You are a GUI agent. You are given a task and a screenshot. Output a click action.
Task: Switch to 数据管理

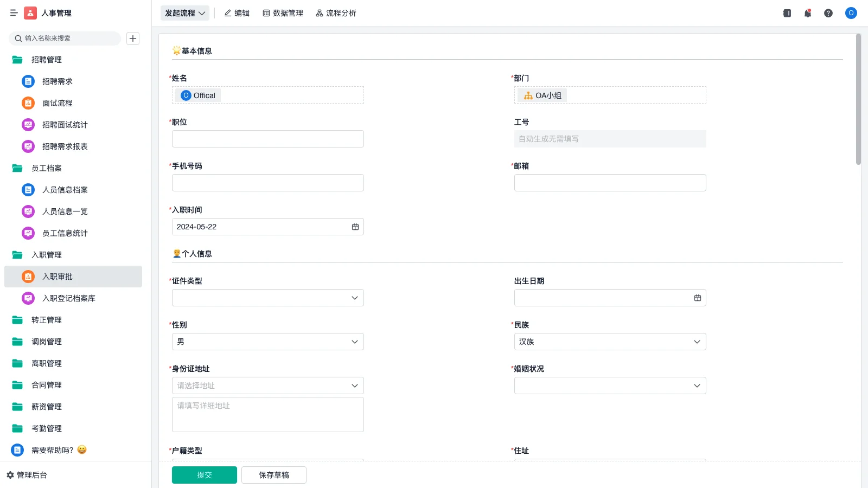(283, 13)
